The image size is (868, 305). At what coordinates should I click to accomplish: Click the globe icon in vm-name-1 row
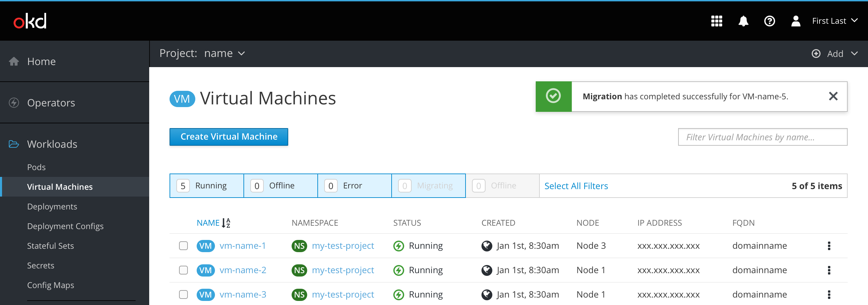click(487, 246)
